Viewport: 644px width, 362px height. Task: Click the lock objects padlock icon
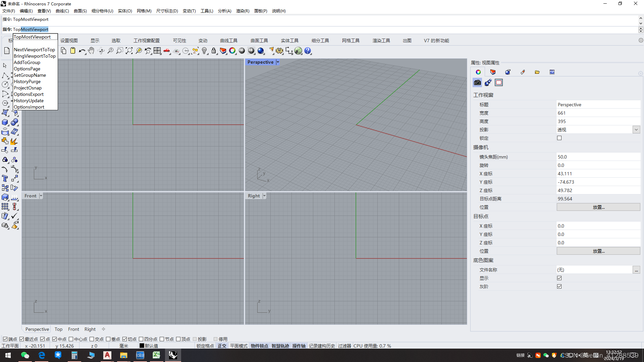click(214, 51)
